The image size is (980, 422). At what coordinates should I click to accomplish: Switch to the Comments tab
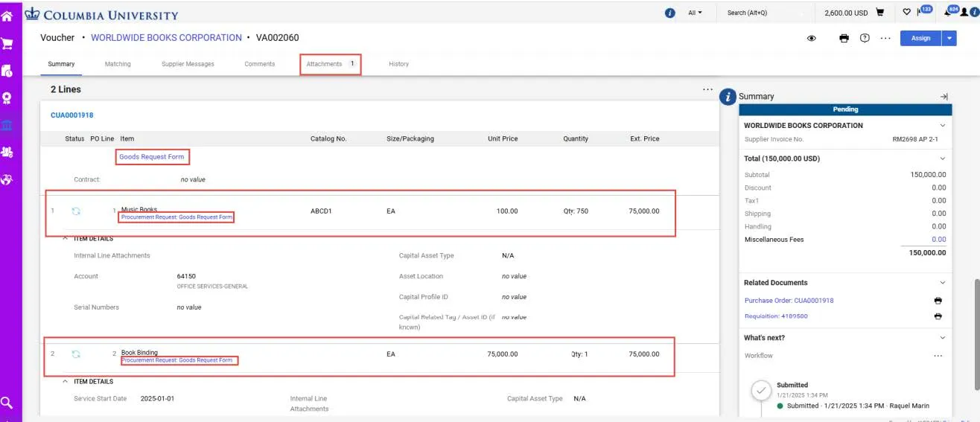(260, 64)
